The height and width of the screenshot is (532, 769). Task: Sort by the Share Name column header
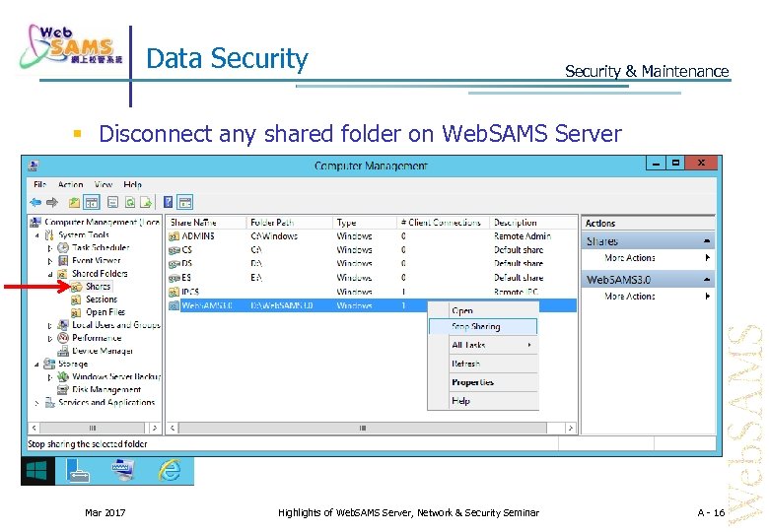point(206,223)
